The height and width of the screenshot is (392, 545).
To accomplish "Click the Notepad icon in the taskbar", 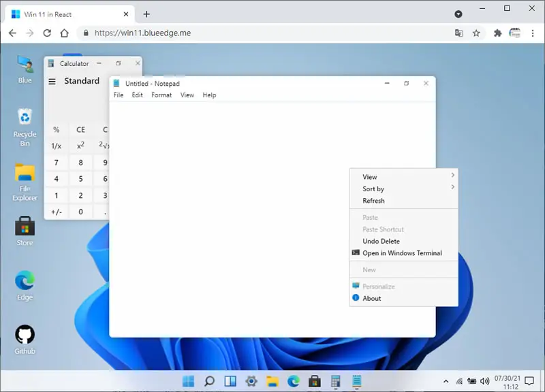I will click(x=356, y=381).
